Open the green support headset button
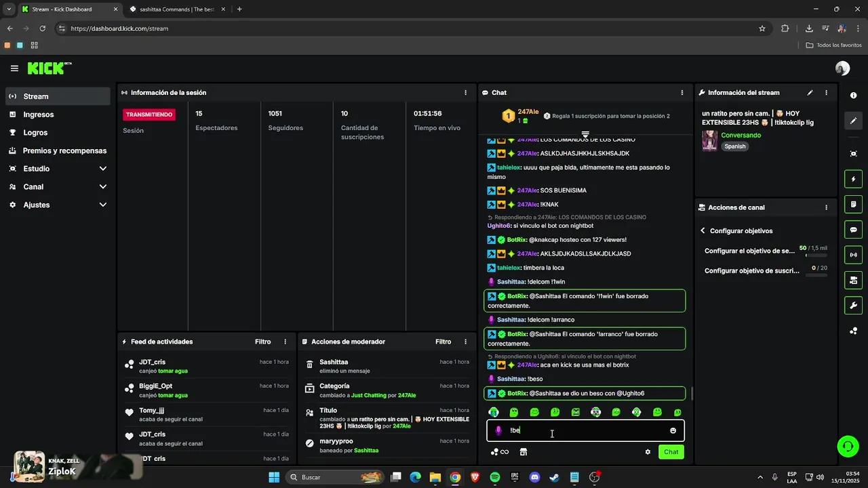Image resolution: width=868 pixels, height=488 pixels. [x=848, y=446]
